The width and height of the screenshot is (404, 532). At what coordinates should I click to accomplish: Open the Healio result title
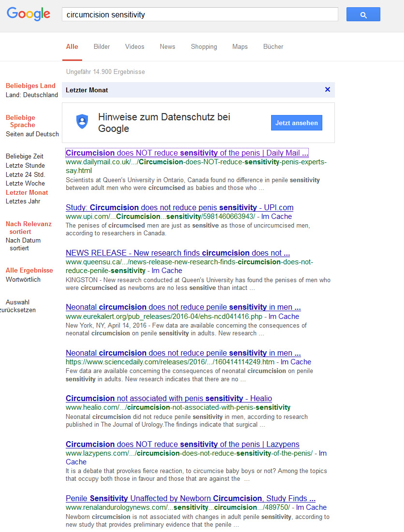pyautogui.click(x=169, y=399)
